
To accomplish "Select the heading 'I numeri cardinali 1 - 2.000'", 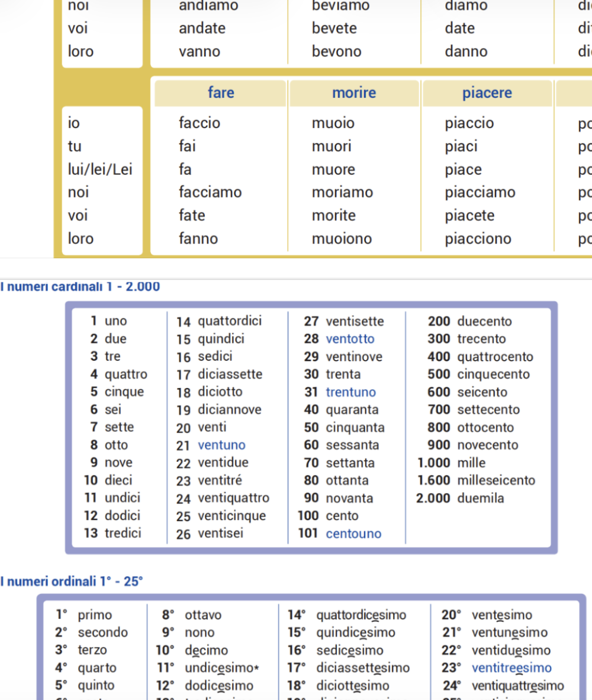I will click(x=81, y=287).
